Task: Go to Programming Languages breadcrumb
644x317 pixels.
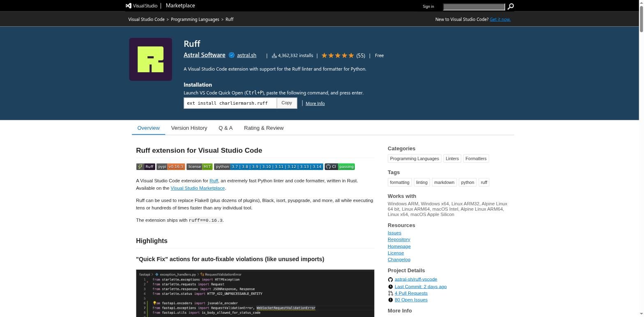Action: [x=195, y=19]
